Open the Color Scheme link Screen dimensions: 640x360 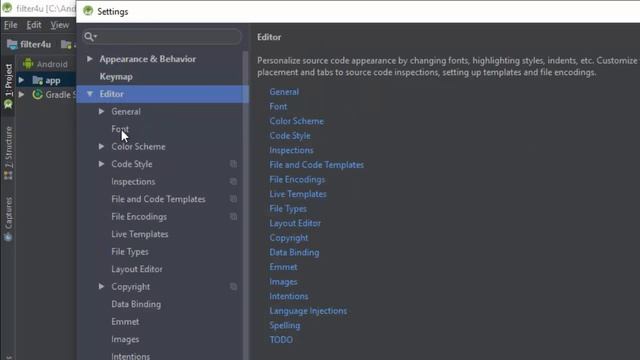click(x=296, y=121)
